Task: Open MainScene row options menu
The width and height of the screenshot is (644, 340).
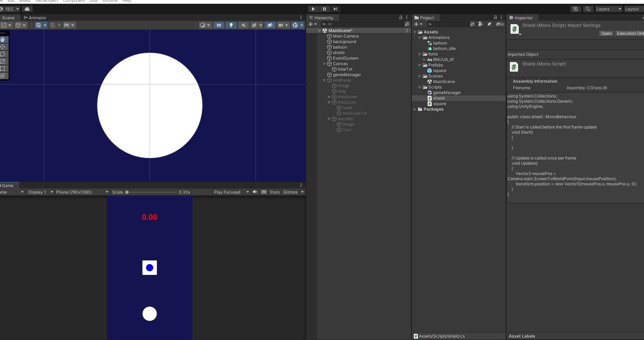Action: point(407,31)
